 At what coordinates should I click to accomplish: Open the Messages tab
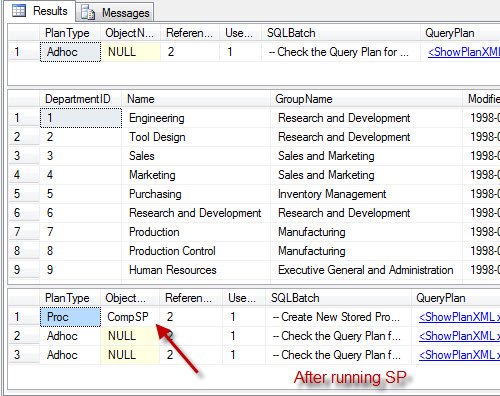pyautogui.click(x=115, y=13)
